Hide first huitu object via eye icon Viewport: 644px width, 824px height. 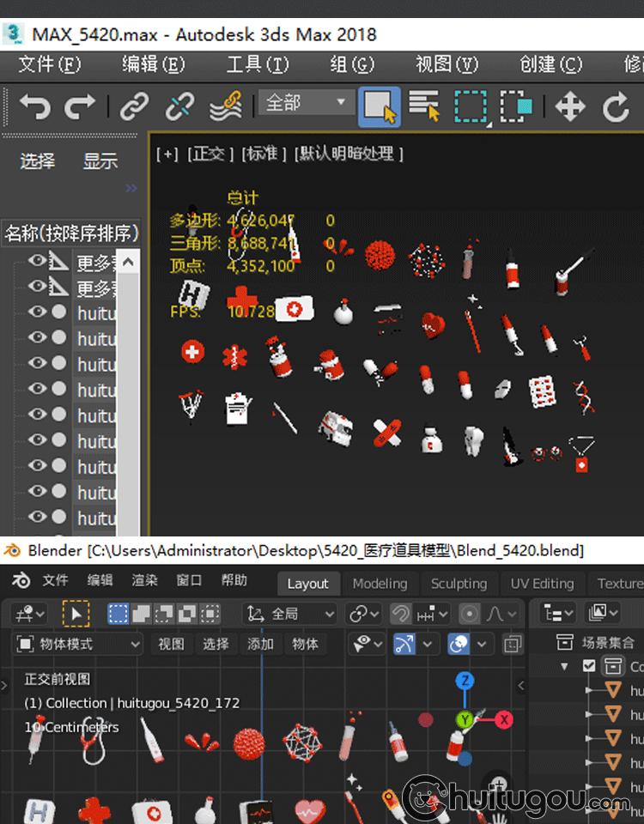[x=36, y=312]
